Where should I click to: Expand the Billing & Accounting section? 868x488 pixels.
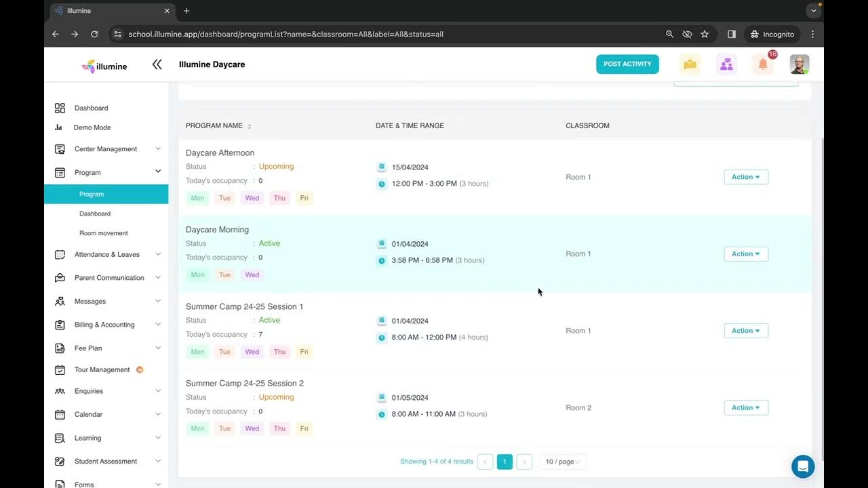tap(104, 325)
